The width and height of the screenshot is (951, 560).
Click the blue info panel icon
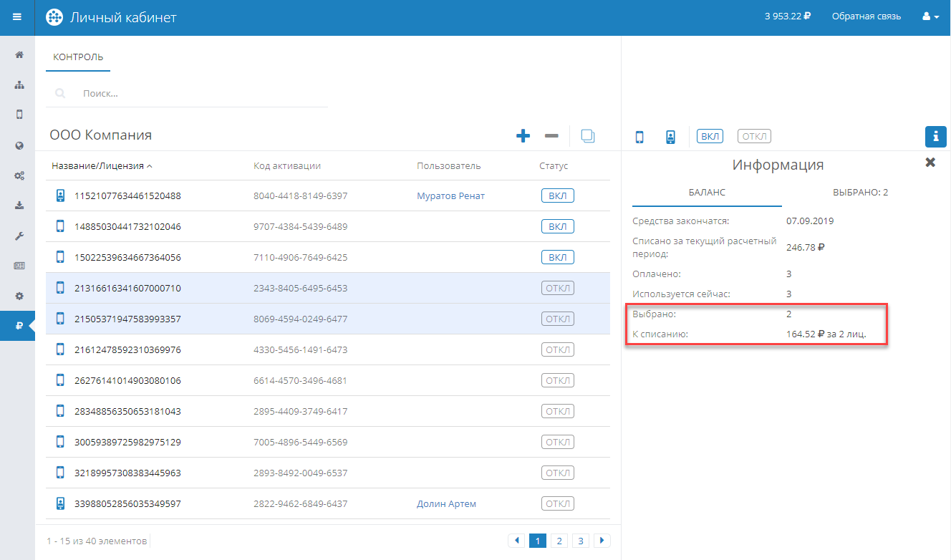(x=935, y=136)
